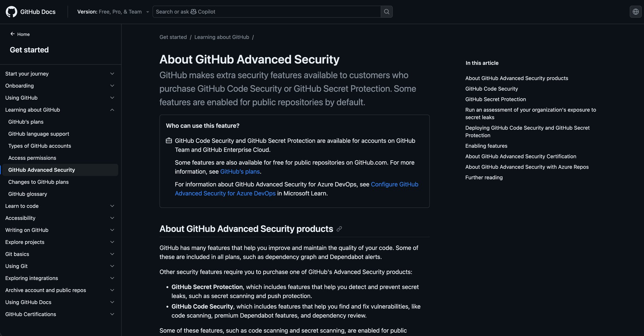Collapse the Learning about GitHub section
Screen dimensions: 644x336
click(112, 110)
